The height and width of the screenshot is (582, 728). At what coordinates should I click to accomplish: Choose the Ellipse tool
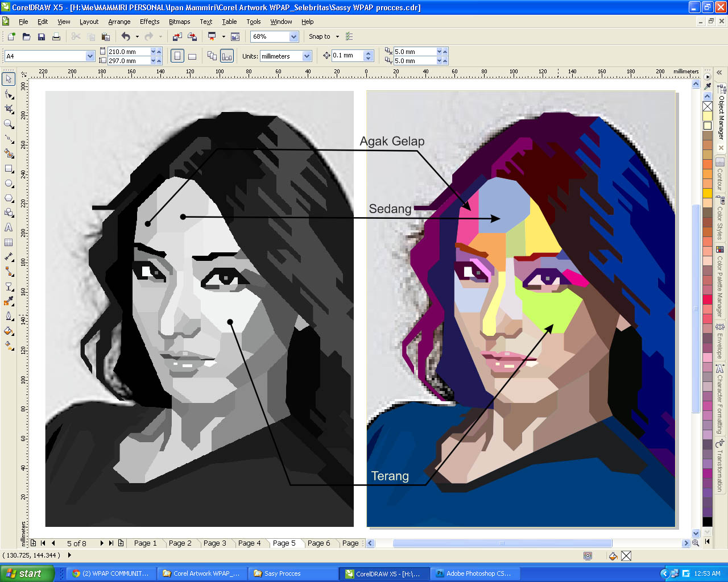[x=9, y=183]
